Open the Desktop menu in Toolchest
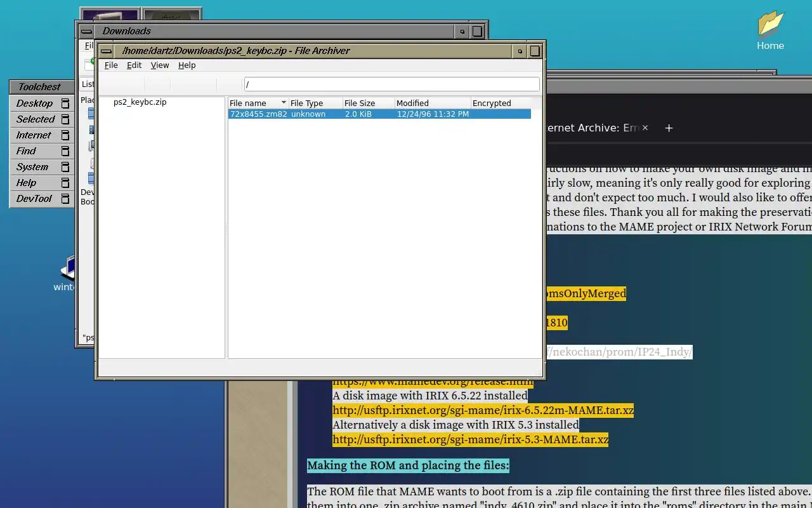 [x=42, y=103]
